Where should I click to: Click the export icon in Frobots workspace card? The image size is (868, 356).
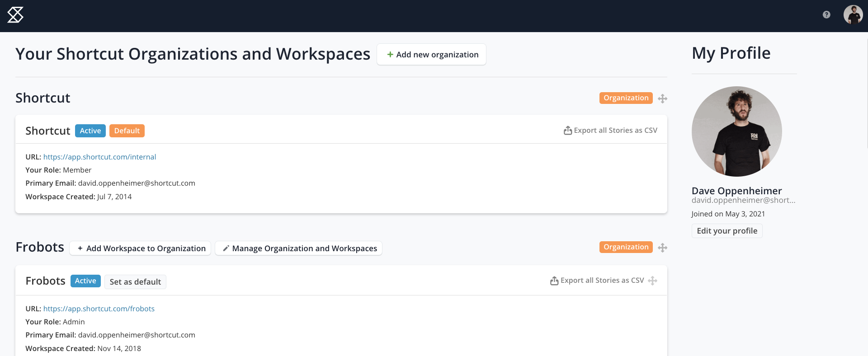[x=554, y=281]
